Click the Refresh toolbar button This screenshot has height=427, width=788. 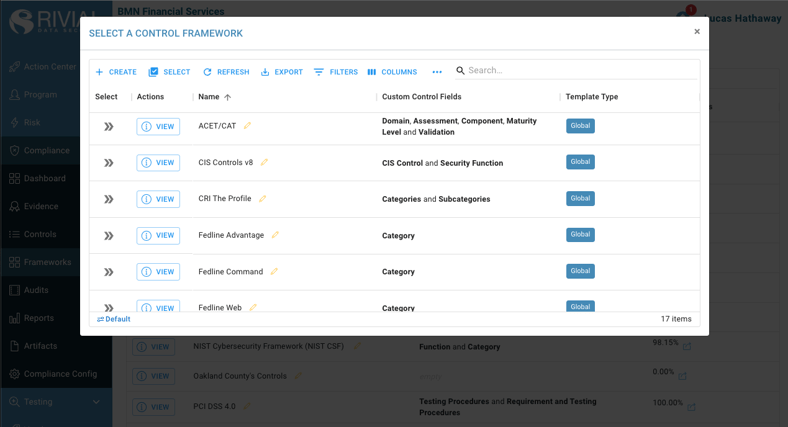tap(226, 72)
